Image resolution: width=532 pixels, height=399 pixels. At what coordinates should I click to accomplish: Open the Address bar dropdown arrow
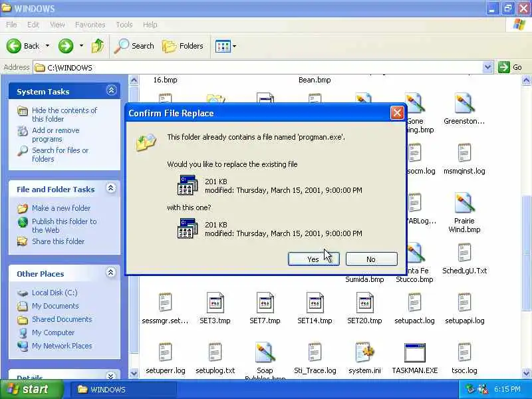[487, 67]
